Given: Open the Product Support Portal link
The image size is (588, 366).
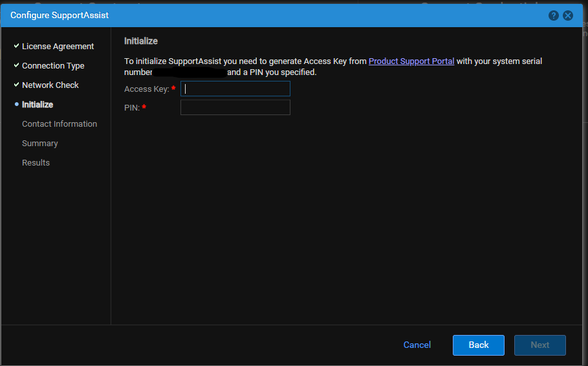Looking at the screenshot, I should pos(411,61).
